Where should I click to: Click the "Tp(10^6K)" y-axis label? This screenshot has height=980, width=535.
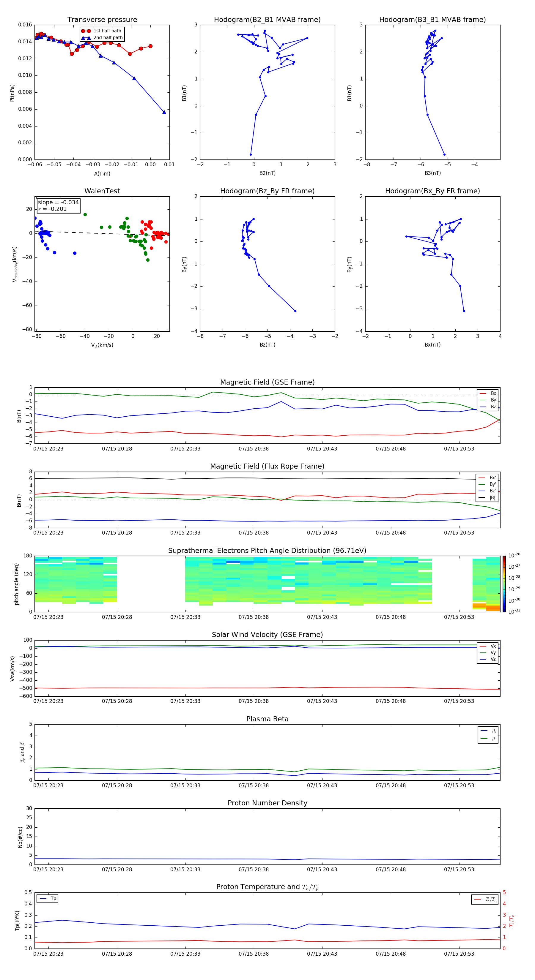pos(17,921)
